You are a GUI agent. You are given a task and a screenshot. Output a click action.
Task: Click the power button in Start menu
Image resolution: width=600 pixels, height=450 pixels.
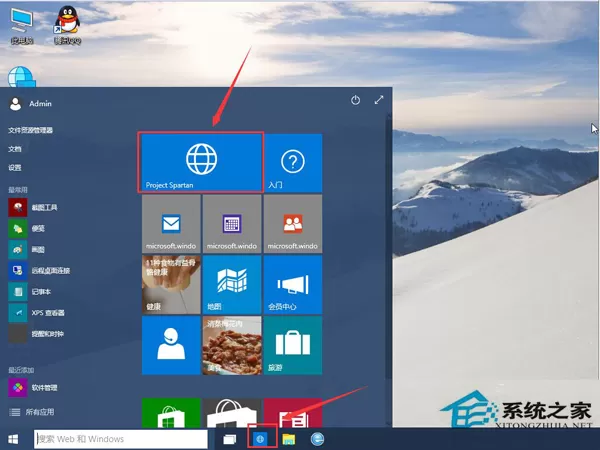click(355, 100)
